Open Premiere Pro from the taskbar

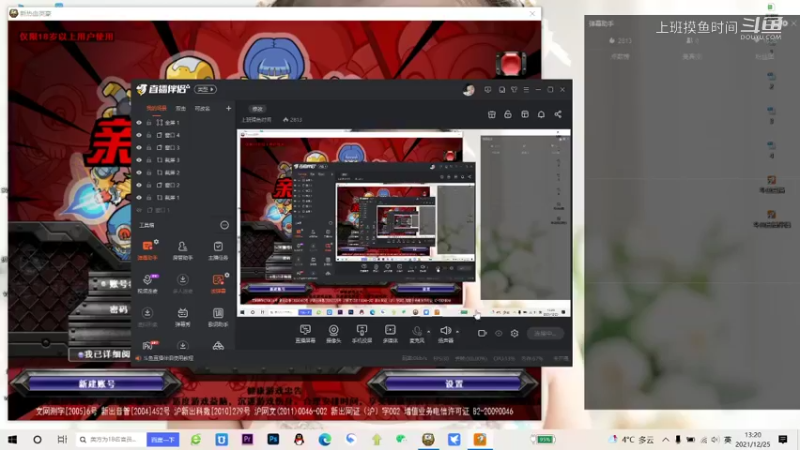(x=247, y=439)
